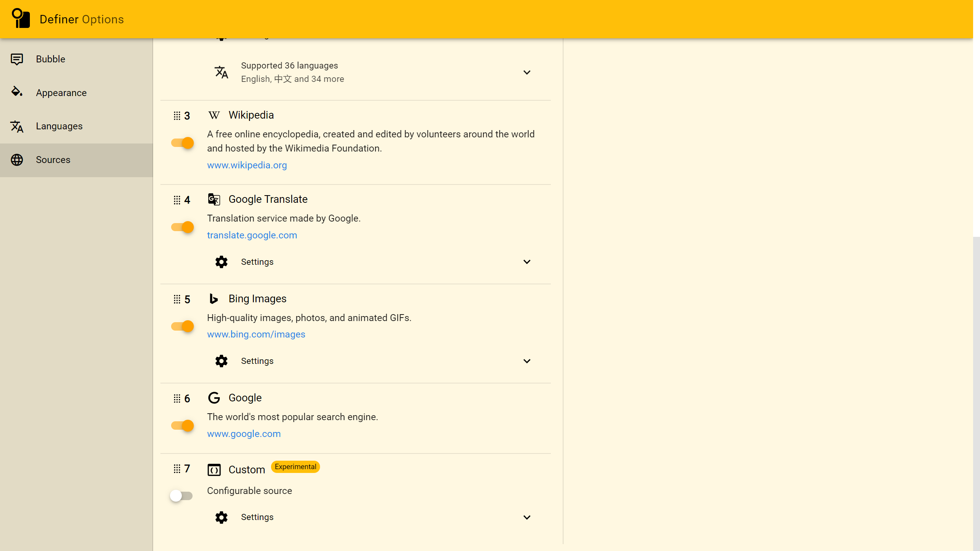The height and width of the screenshot is (551, 980).
Task: Turn off the Google Translate toggle
Action: (x=182, y=227)
